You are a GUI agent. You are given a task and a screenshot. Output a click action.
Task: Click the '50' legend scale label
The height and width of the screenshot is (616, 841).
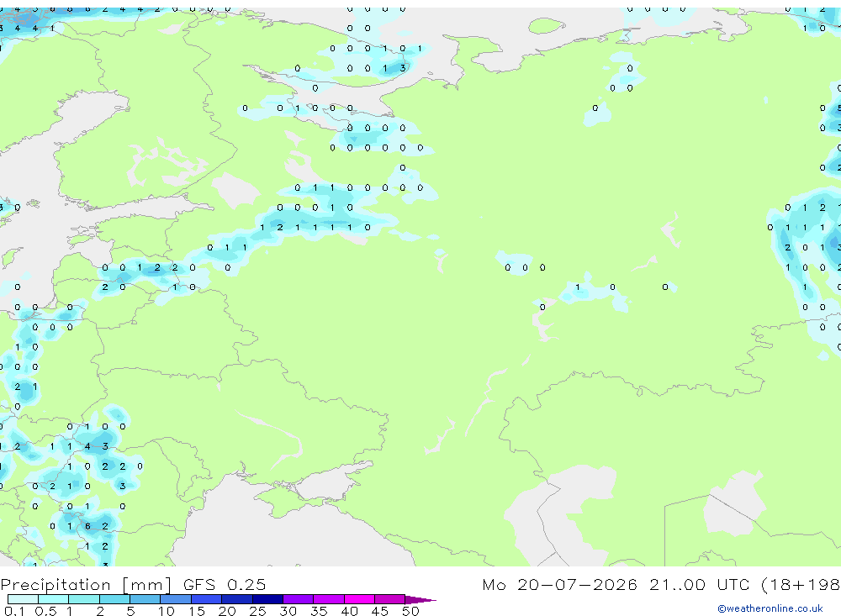pos(411,611)
